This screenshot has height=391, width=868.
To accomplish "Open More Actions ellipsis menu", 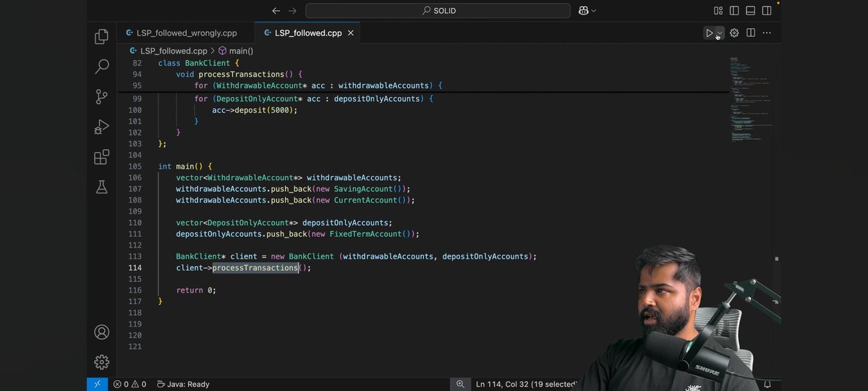I will pos(767,33).
